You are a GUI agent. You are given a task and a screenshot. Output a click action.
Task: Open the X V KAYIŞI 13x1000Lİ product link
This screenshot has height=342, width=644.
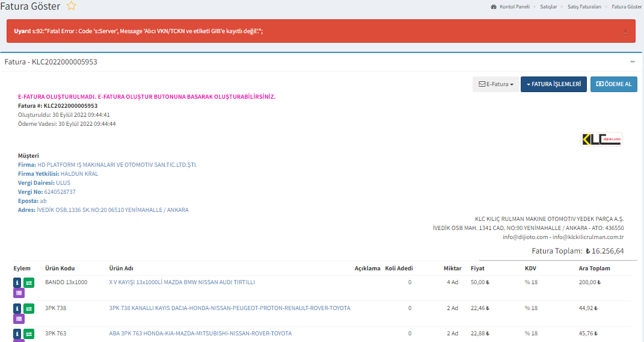pyautogui.click(x=182, y=282)
